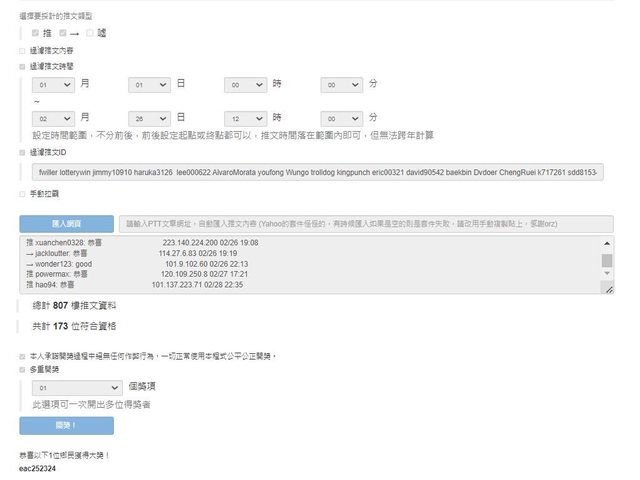The height and width of the screenshot is (480, 640).
Task: Toggle the 推 comment type checkbox
Action: pyautogui.click(x=36, y=33)
